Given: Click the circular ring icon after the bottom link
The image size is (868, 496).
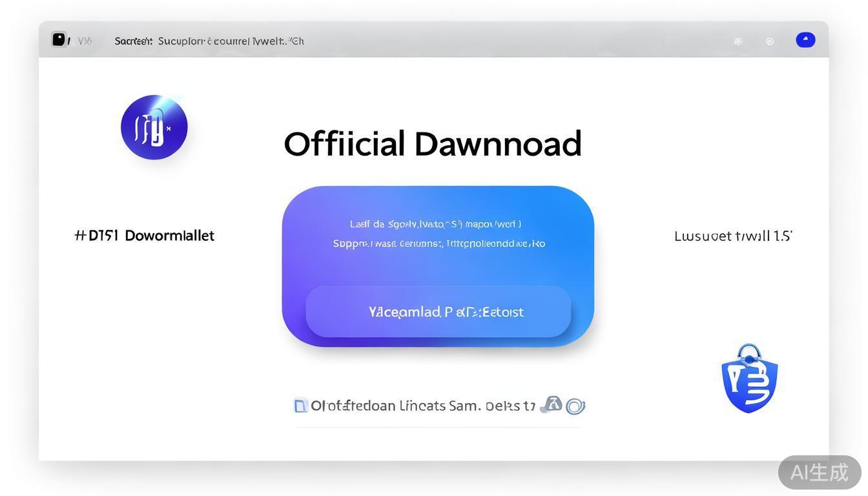Looking at the screenshot, I should coord(575,406).
